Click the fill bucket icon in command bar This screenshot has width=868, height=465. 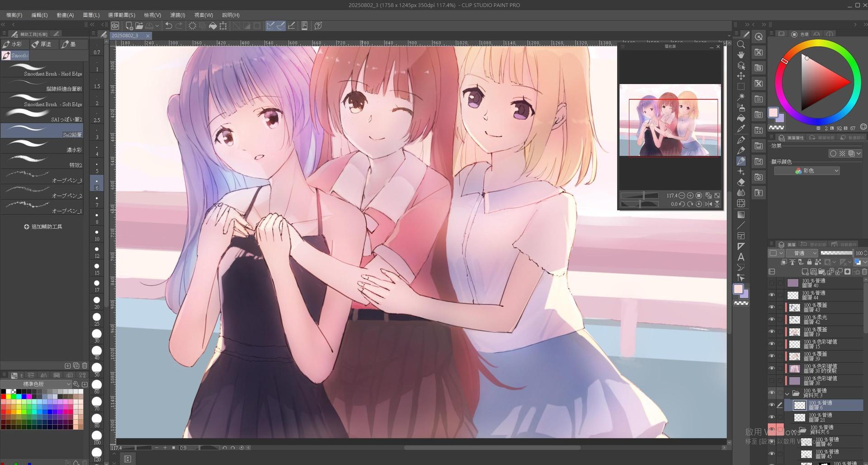tap(213, 26)
